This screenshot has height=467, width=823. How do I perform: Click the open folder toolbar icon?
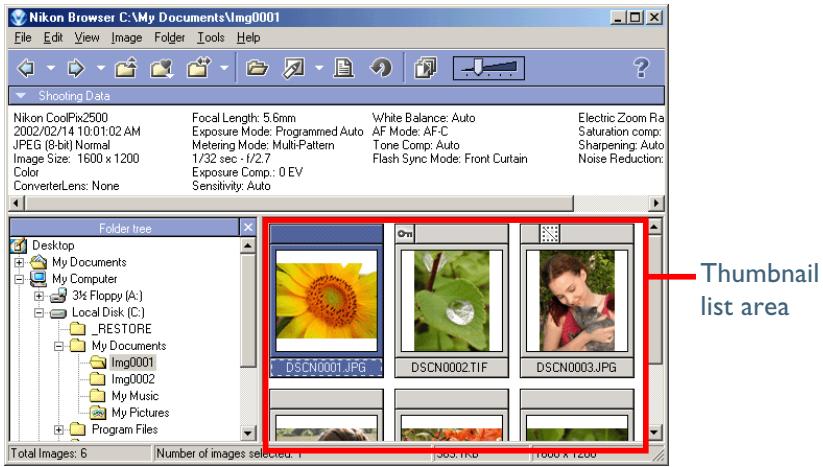click(x=257, y=68)
